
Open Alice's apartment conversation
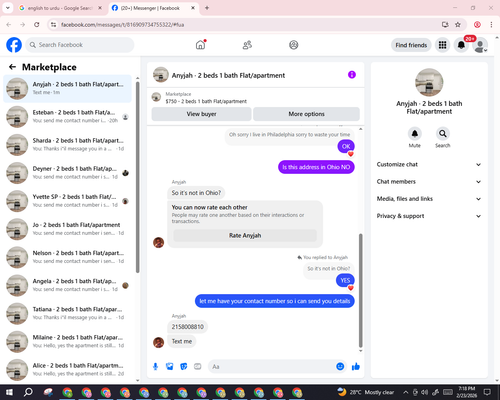(67, 370)
